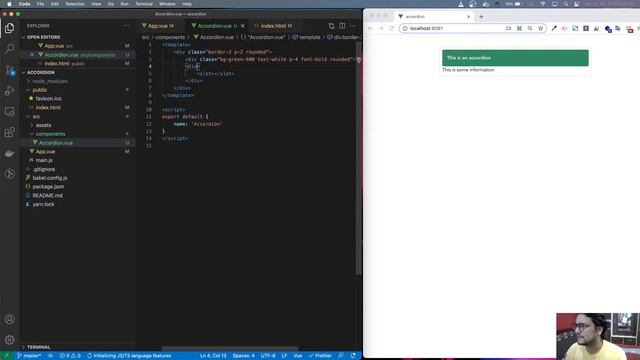Click the Ln 4, Col 12 cursor position
Image resolution: width=640 pixels, height=360 pixels.
[x=213, y=356]
